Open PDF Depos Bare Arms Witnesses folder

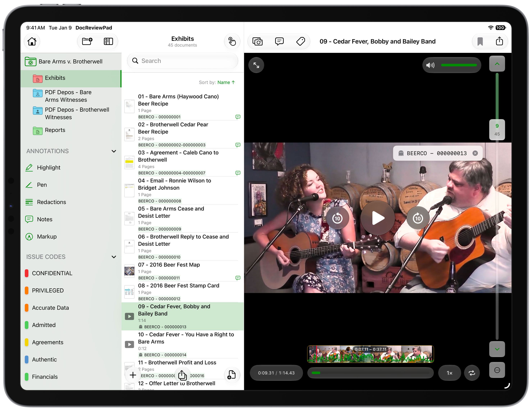(x=71, y=96)
